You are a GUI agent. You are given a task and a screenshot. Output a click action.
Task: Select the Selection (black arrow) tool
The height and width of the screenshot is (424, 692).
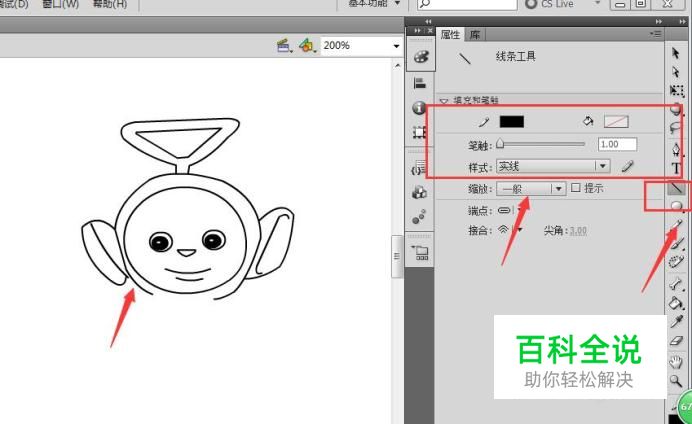(676, 53)
